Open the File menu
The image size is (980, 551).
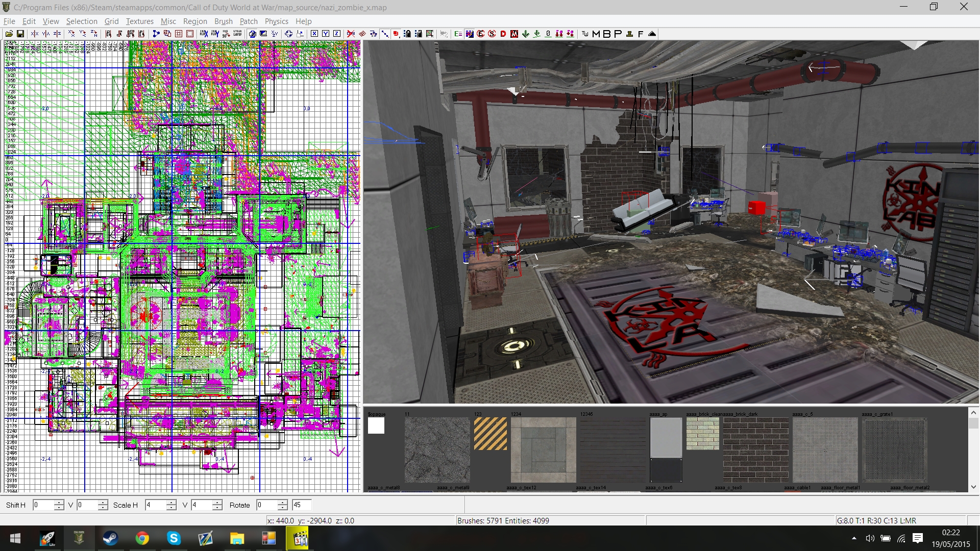coord(9,21)
